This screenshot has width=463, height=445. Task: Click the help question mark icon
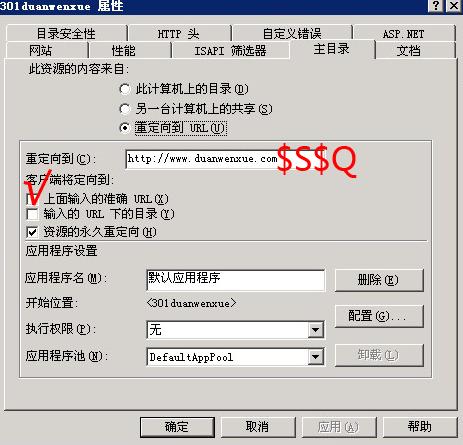coord(436,5)
